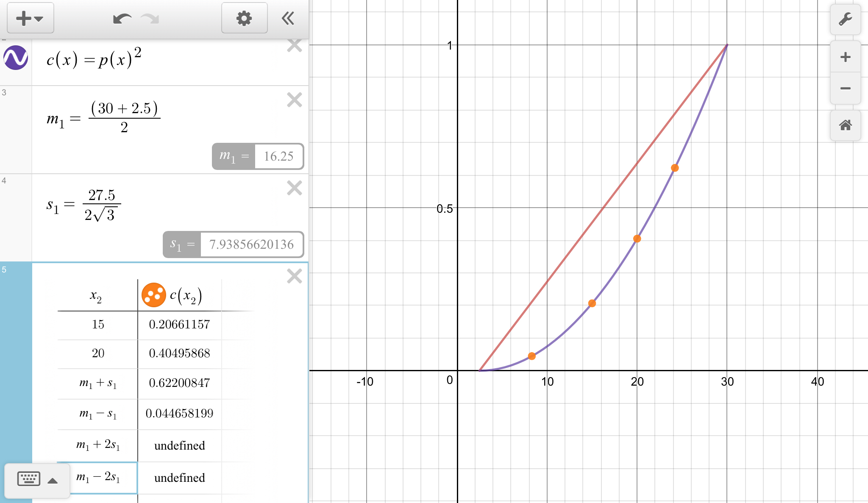This screenshot has height=503, width=868.
Task: Open graph settings gear
Action: tap(244, 18)
